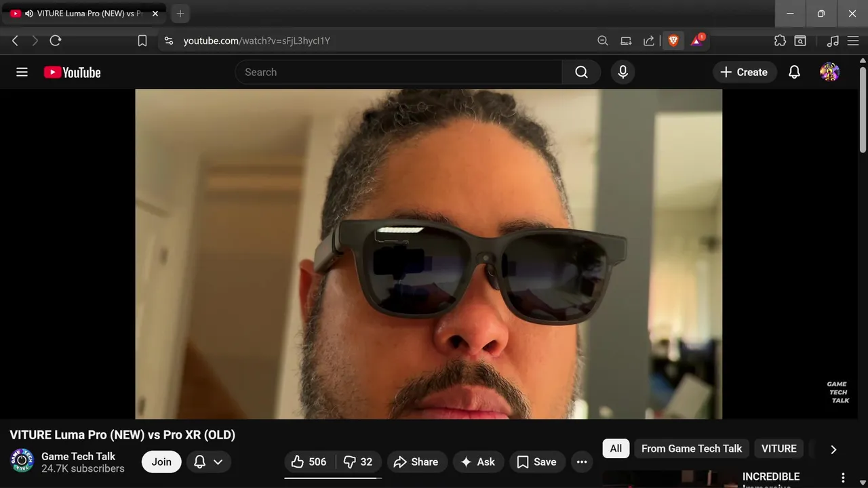Open site information icon in address bar

click(x=169, y=41)
